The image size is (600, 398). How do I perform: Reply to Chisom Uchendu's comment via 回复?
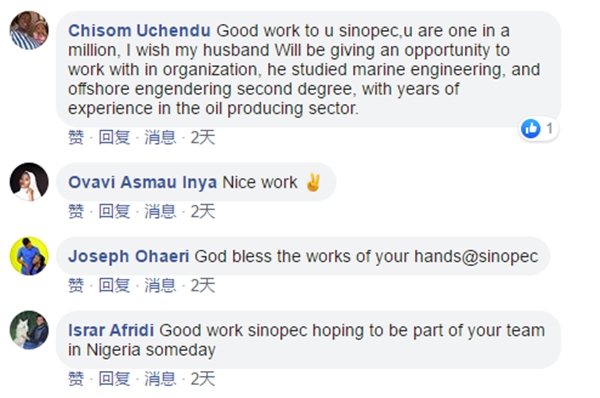(114, 137)
